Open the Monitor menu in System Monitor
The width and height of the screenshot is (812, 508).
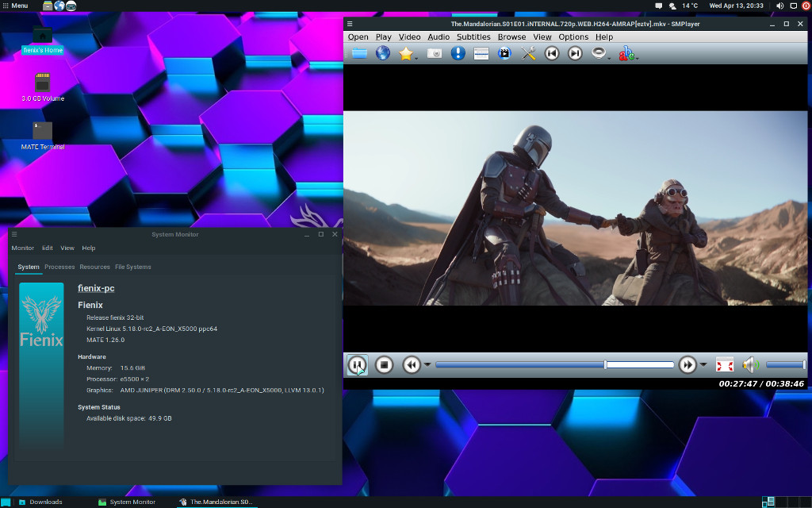[x=23, y=248]
